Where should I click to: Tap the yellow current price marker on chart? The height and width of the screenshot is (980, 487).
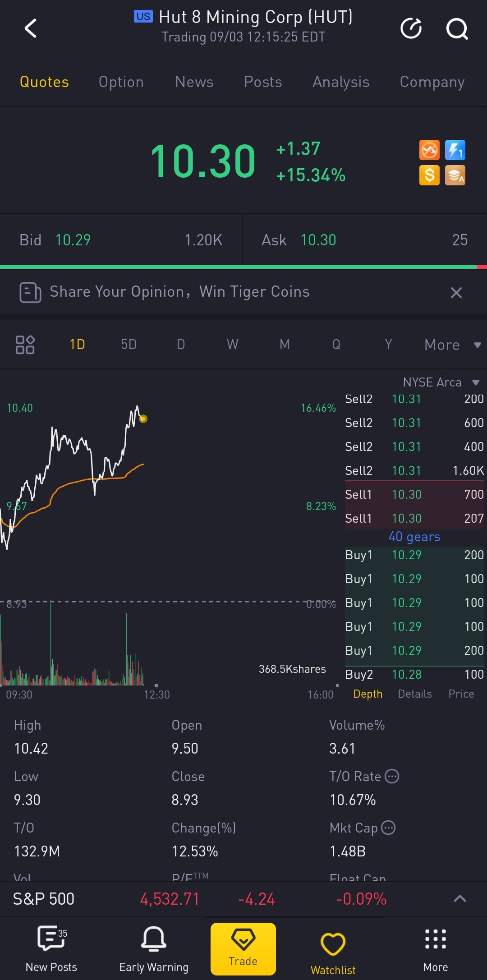143,419
